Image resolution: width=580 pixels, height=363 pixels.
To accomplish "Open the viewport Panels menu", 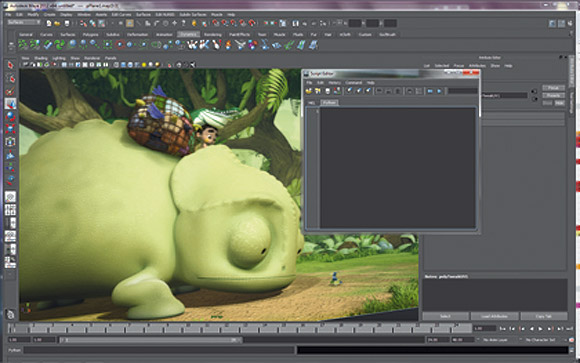I will pos(110,58).
